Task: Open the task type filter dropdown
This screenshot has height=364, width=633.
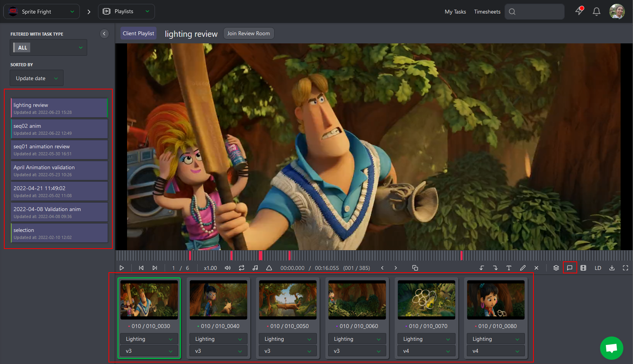Action: (x=48, y=48)
